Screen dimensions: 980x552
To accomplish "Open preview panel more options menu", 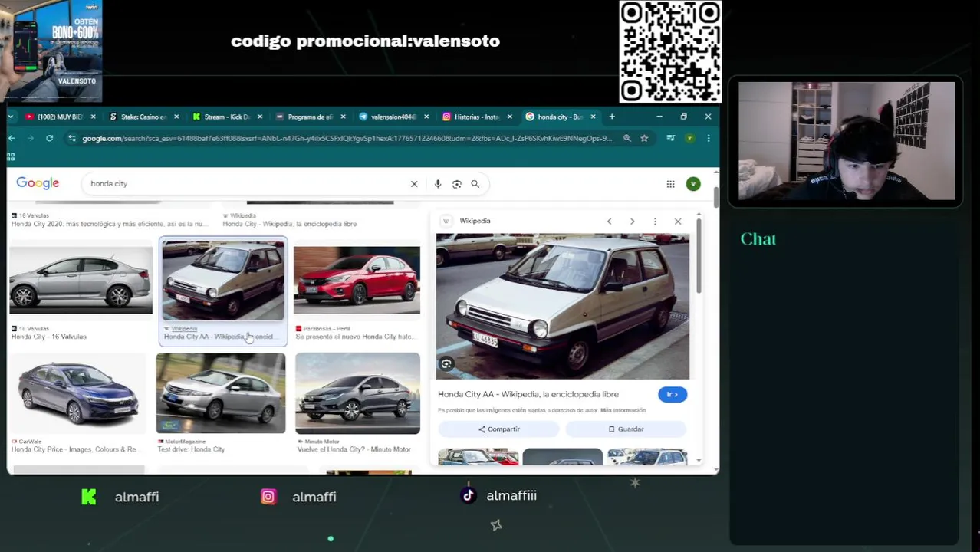I will pyautogui.click(x=655, y=222).
